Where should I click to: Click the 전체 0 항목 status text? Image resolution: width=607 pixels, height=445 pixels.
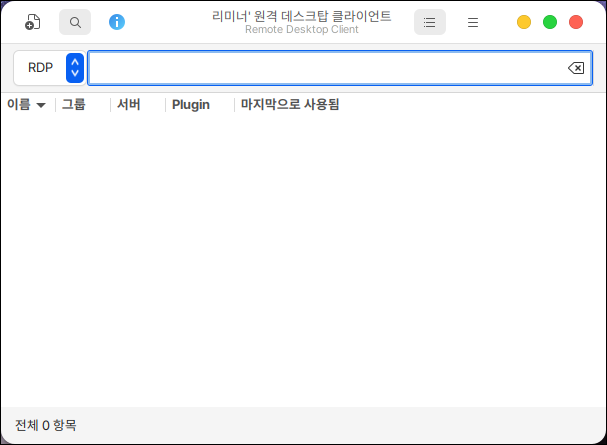[x=46, y=425]
